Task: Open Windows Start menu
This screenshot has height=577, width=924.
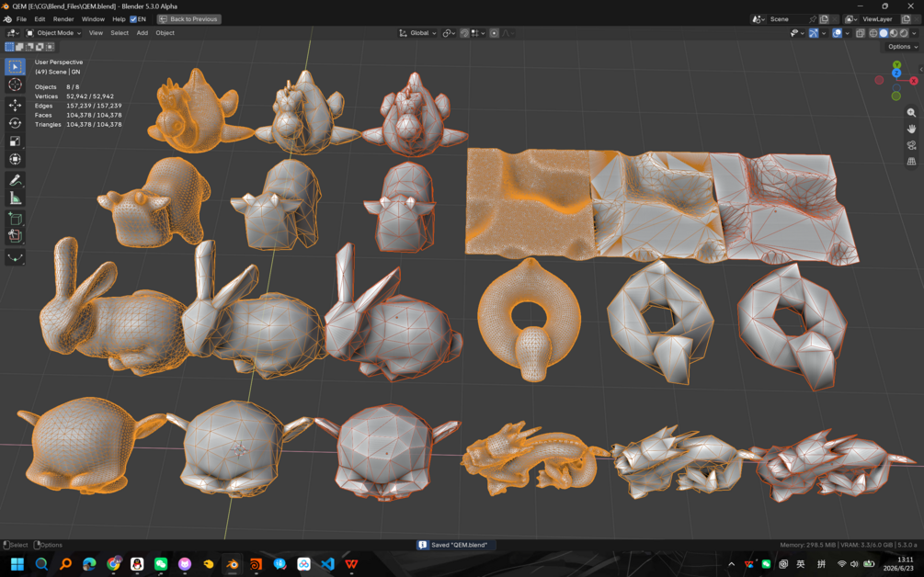Action: point(17,563)
